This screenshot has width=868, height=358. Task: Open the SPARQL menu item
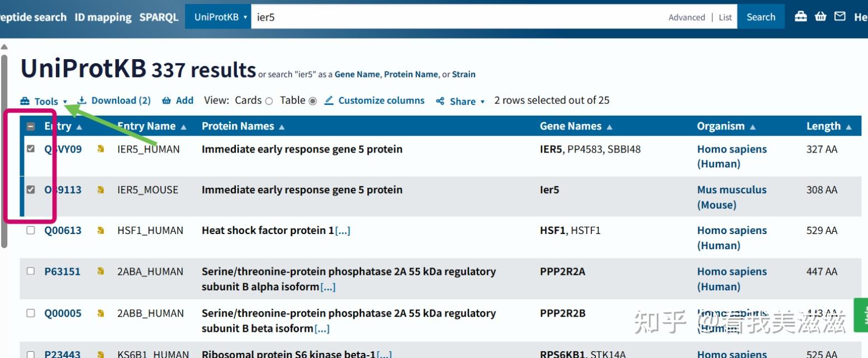coord(159,17)
